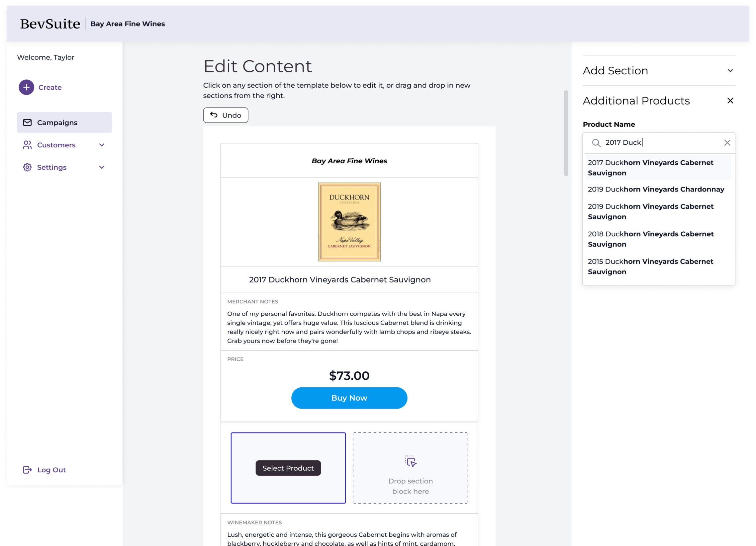
Task: Click the Campaigns envelope icon
Action: tap(28, 122)
